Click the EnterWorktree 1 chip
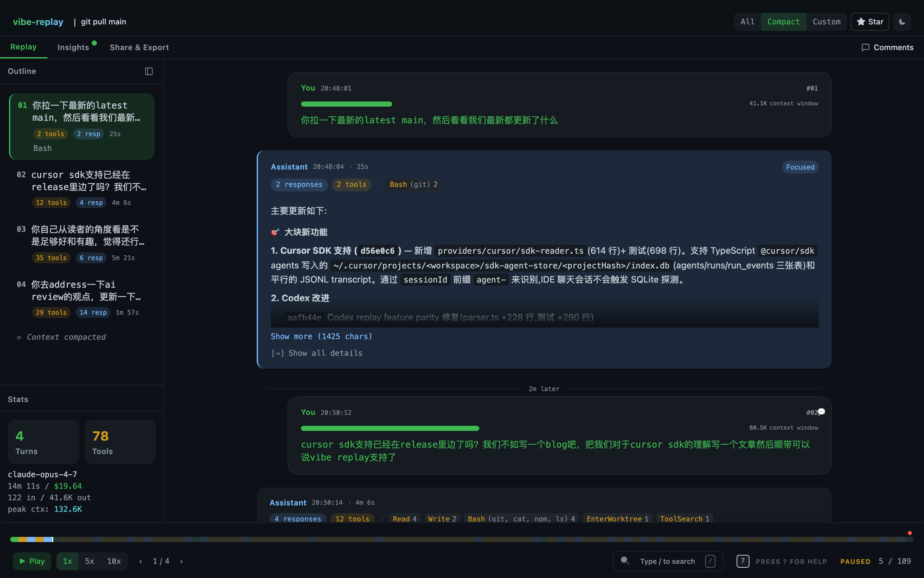Screen dimensions: 924x578 617,518
